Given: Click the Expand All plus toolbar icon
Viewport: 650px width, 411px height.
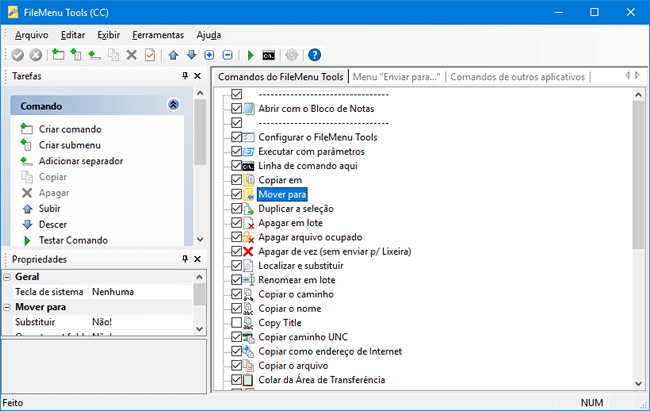Looking at the screenshot, I should [x=209, y=55].
